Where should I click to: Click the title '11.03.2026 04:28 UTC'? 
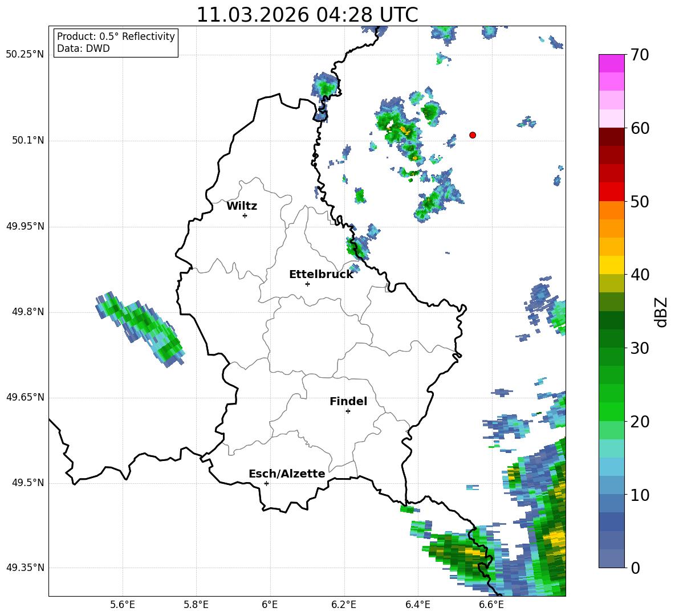(x=307, y=15)
